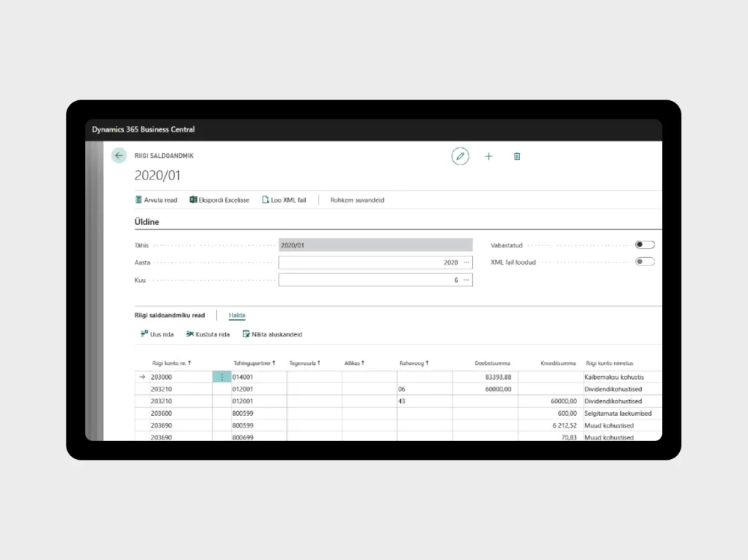
Task: Collapse the Üldine section header
Action: point(147,222)
